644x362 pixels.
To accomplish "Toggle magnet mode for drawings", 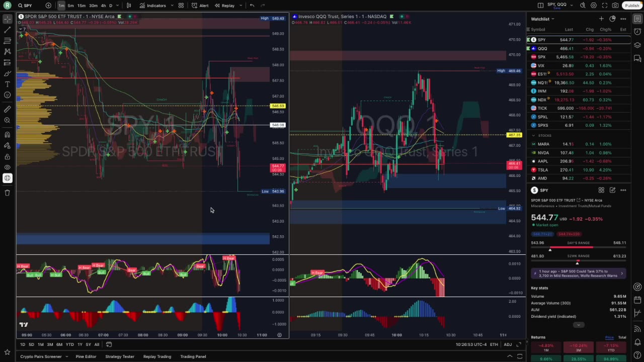I will pos(7,134).
